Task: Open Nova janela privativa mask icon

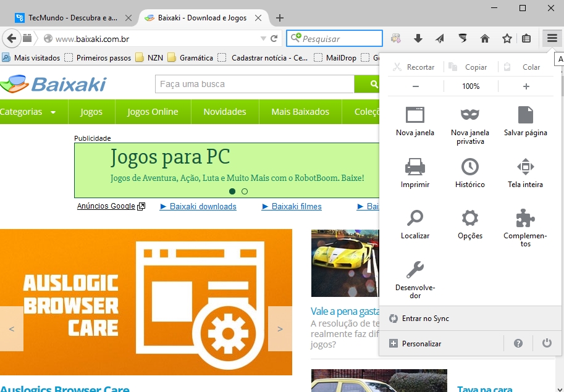Action: [x=470, y=126]
